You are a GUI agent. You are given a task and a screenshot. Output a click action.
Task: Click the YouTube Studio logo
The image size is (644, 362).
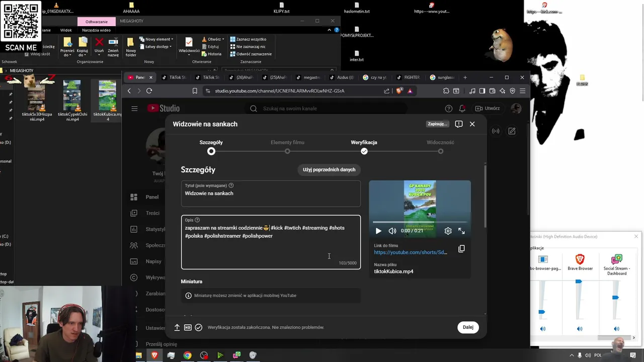coord(163,109)
